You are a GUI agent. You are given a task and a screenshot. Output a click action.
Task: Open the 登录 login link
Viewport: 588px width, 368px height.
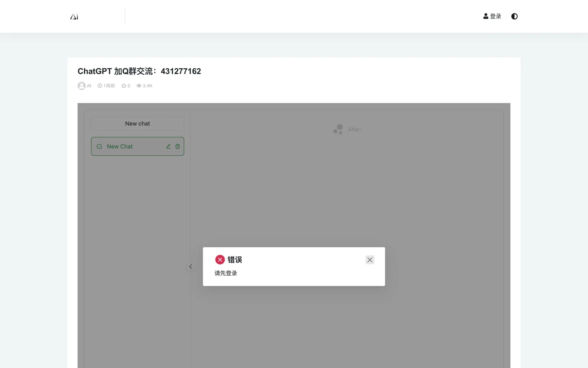point(492,16)
